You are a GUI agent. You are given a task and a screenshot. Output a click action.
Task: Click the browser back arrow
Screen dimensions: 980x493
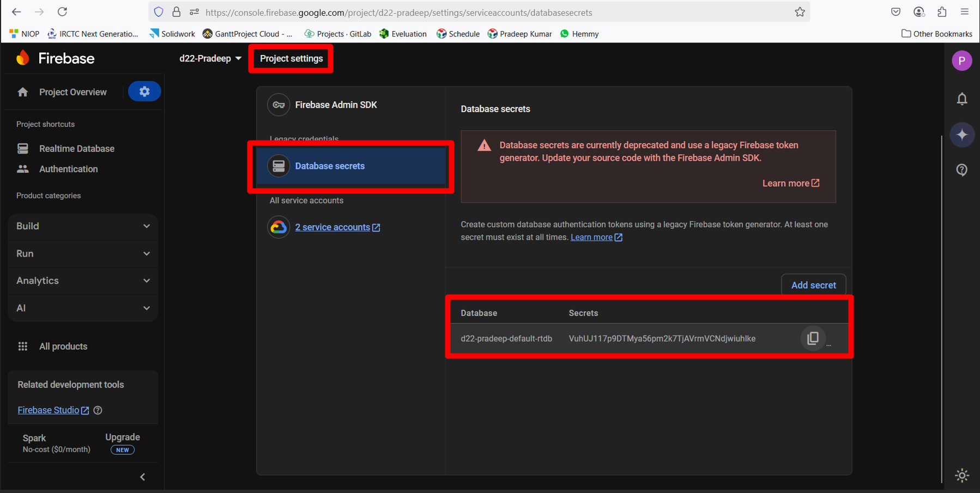(16, 12)
